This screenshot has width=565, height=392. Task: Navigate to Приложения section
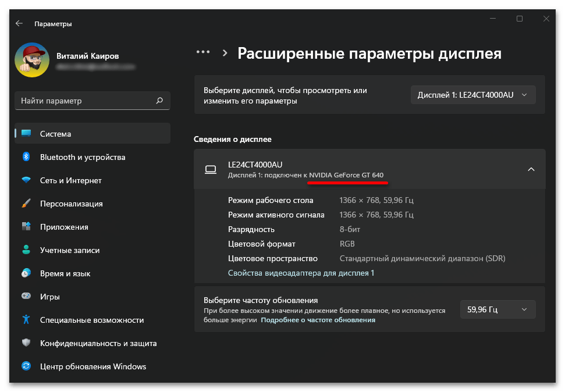(64, 227)
